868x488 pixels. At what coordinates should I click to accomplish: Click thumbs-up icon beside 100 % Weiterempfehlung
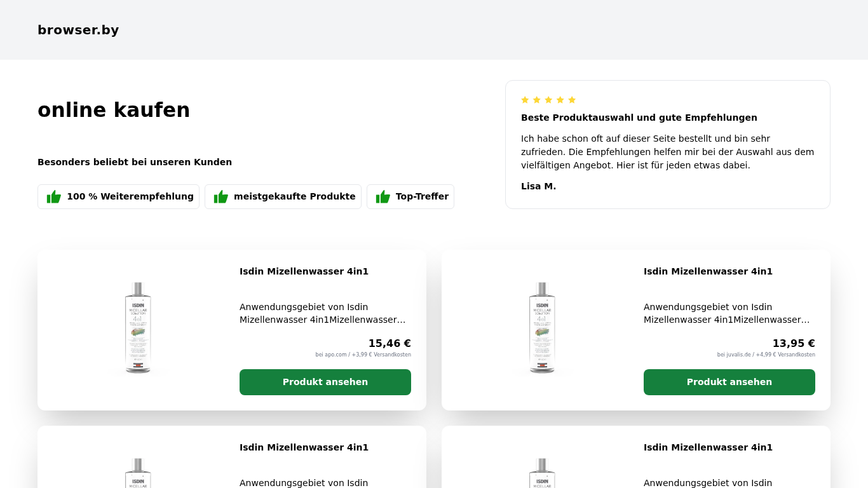pos(54,197)
